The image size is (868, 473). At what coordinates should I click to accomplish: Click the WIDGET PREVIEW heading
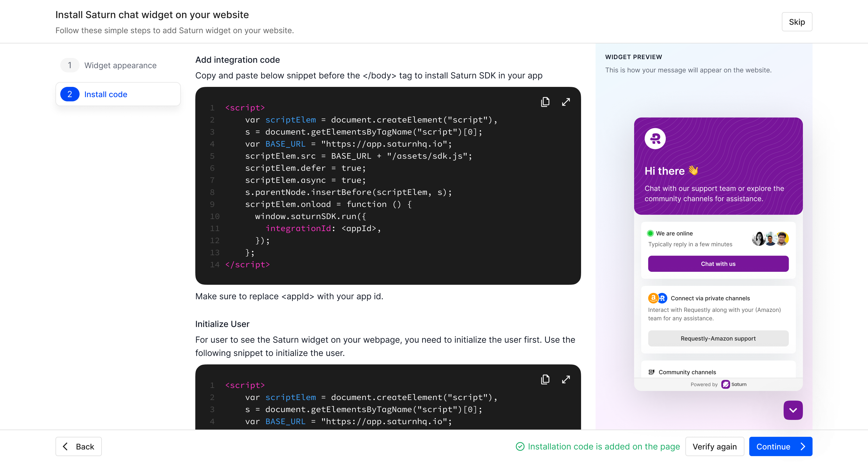click(x=633, y=57)
